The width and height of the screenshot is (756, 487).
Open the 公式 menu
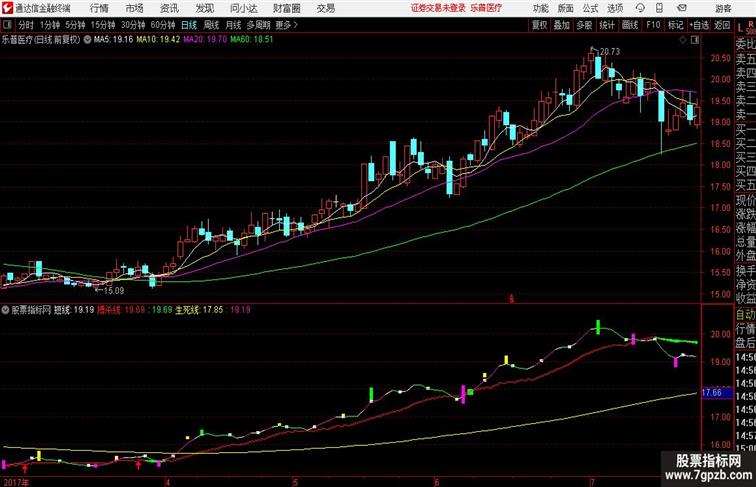pos(590,8)
